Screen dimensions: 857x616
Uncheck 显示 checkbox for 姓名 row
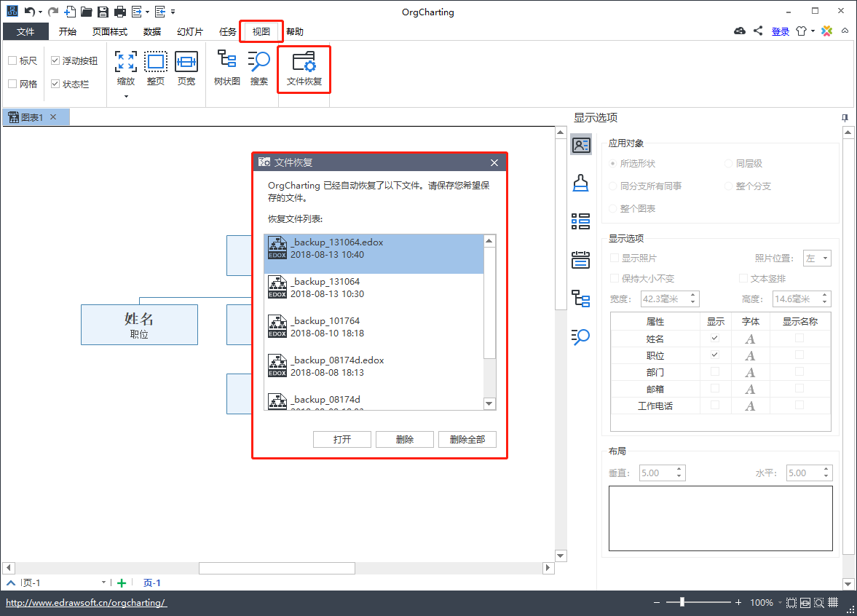pyautogui.click(x=715, y=339)
